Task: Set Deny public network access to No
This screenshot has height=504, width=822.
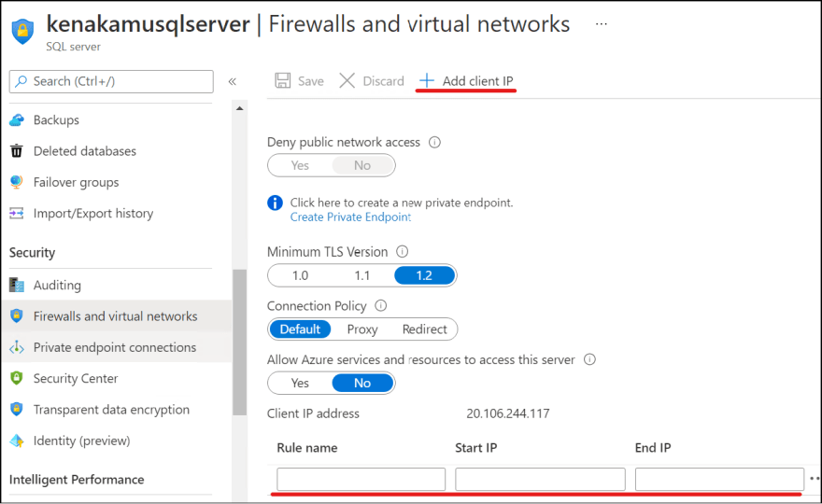Action: click(x=362, y=165)
